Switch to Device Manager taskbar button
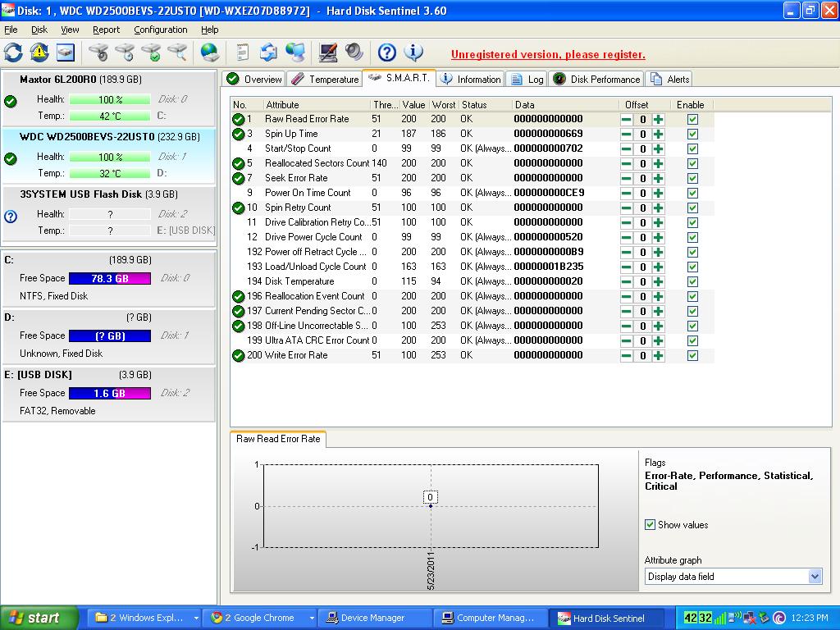The width and height of the screenshot is (840, 630). click(x=374, y=619)
